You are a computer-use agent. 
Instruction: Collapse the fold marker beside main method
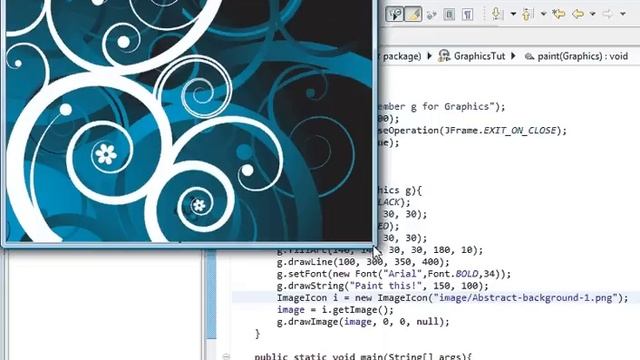point(226,357)
